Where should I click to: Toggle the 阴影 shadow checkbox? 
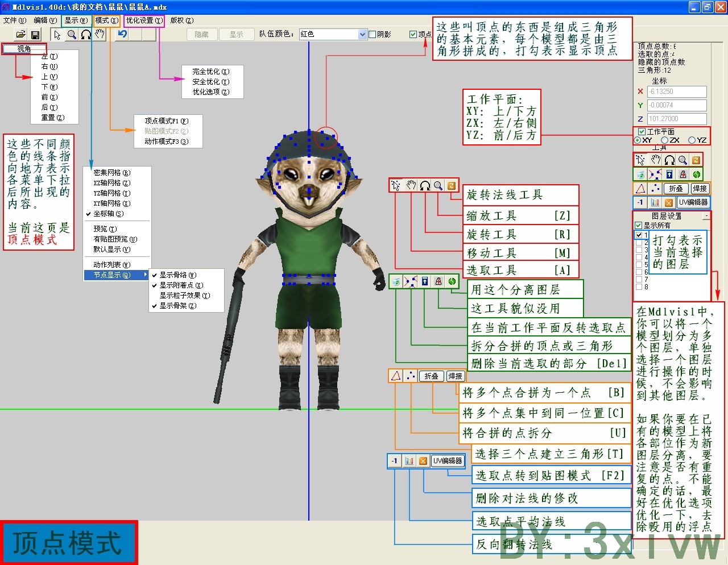[x=373, y=35]
